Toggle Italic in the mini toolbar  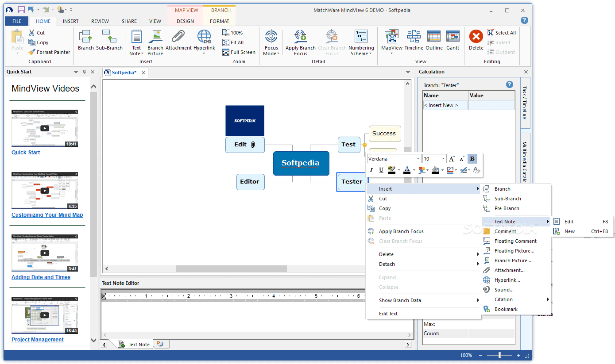371,170
